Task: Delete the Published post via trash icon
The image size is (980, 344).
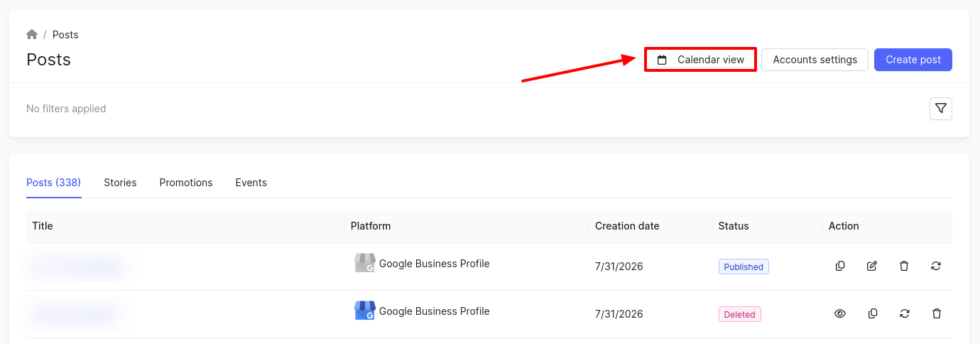Action: pyautogui.click(x=904, y=266)
